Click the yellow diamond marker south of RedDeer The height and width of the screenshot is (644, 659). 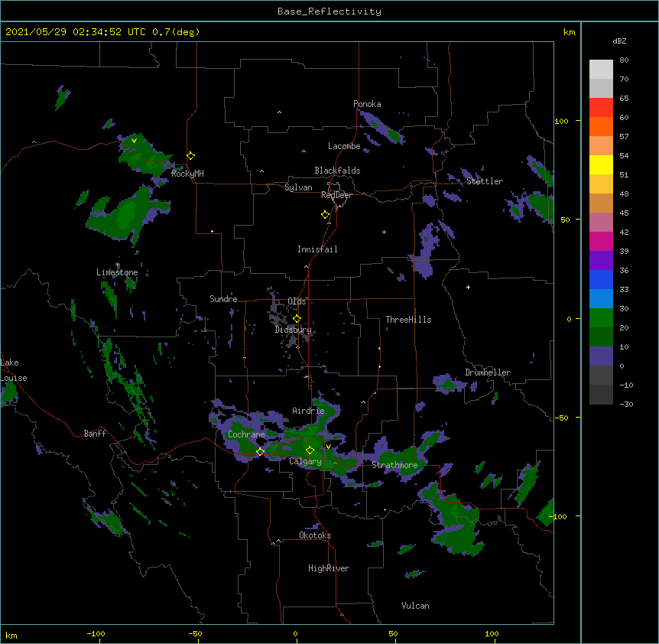(x=326, y=215)
